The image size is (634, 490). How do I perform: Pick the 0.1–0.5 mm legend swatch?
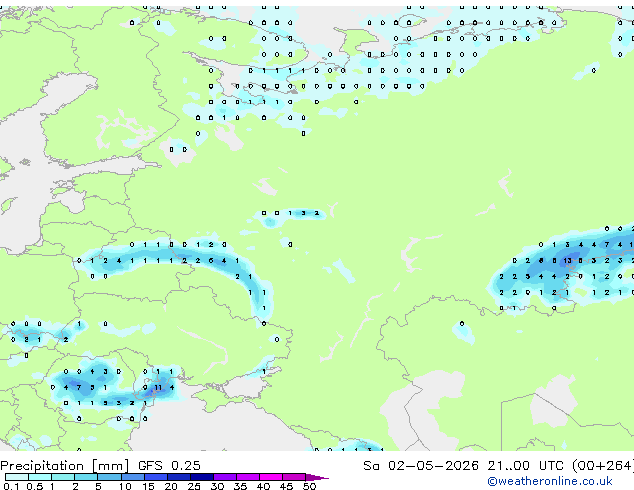click(17, 477)
